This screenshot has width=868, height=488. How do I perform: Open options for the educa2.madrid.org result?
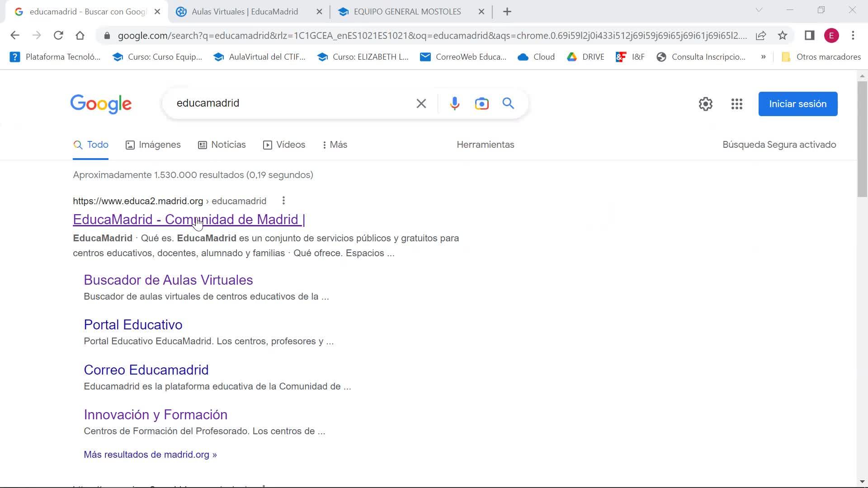click(283, 201)
